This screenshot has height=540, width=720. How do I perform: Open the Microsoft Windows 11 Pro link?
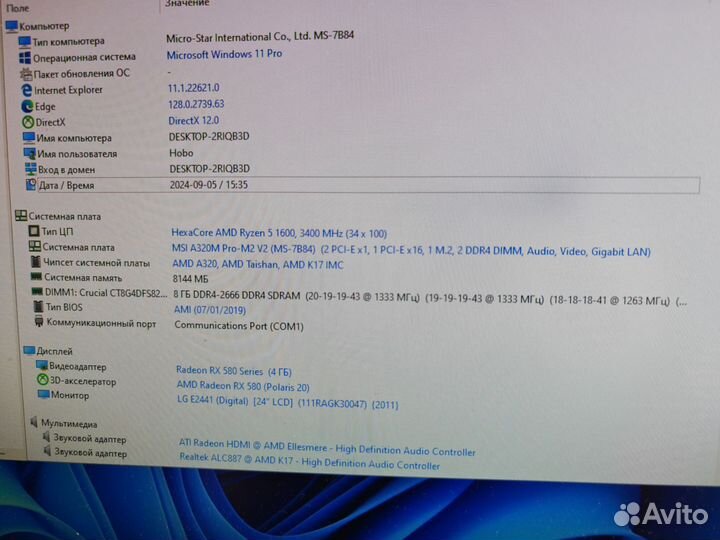tap(224, 54)
